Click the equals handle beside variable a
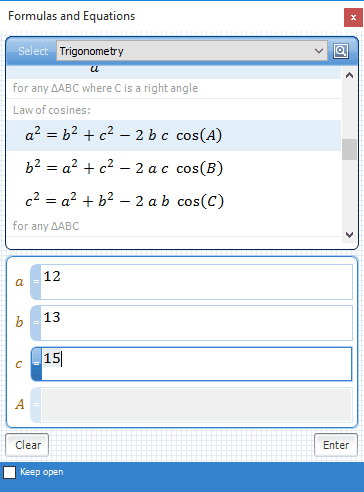Screen dimensions: 364x492 (36, 282)
